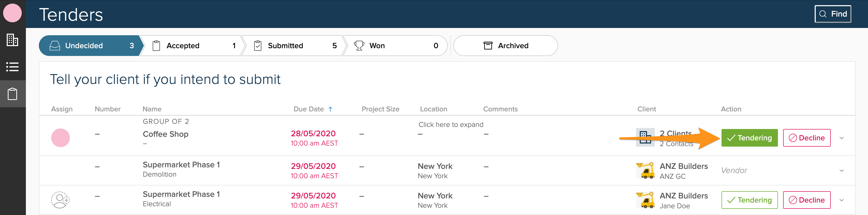The width and height of the screenshot is (868, 215).
Task: Click the pink profile avatar in sidebar
Action: click(12, 13)
